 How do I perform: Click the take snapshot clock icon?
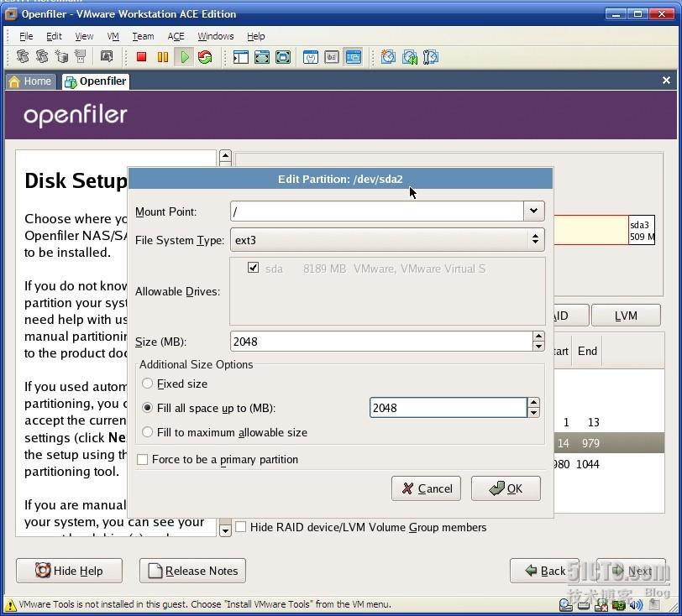click(388, 57)
